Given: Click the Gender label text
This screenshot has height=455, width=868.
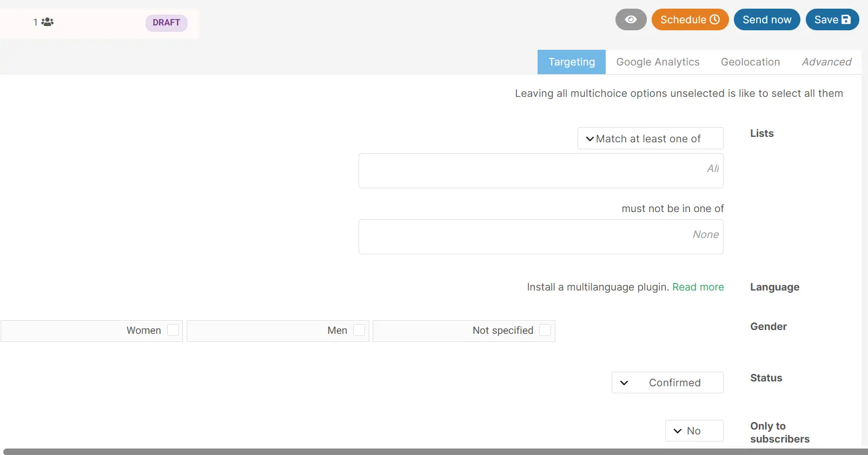Looking at the screenshot, I should [768, 327].
